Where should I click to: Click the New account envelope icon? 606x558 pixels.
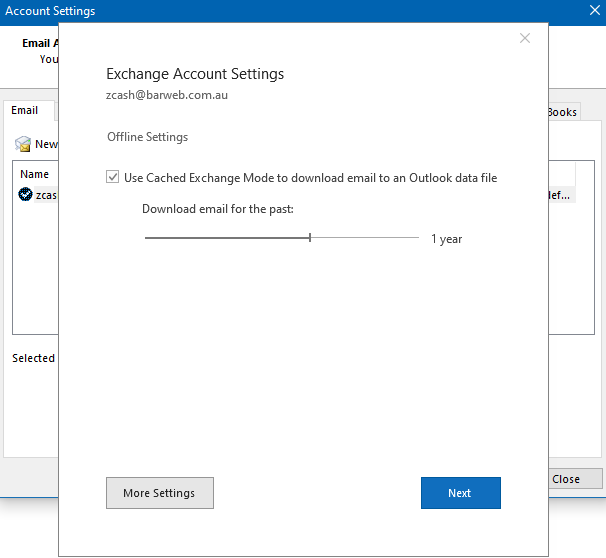tap(23, 144)
